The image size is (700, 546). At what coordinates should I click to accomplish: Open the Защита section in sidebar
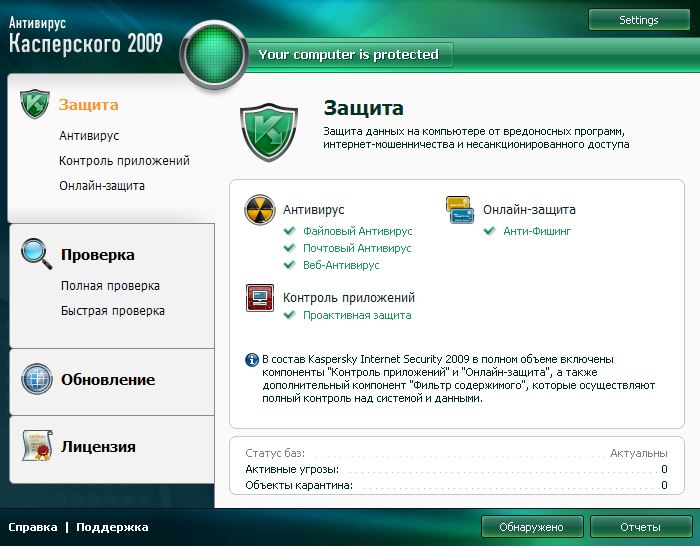point(88,105)
